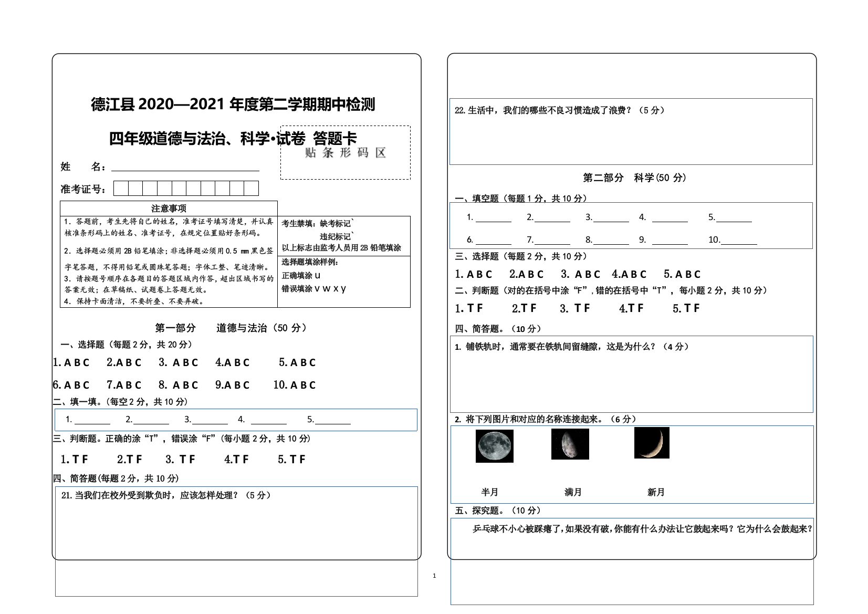Click 一、填空题（每题1分，共10分）heading
868x614 pixels.
521,199
